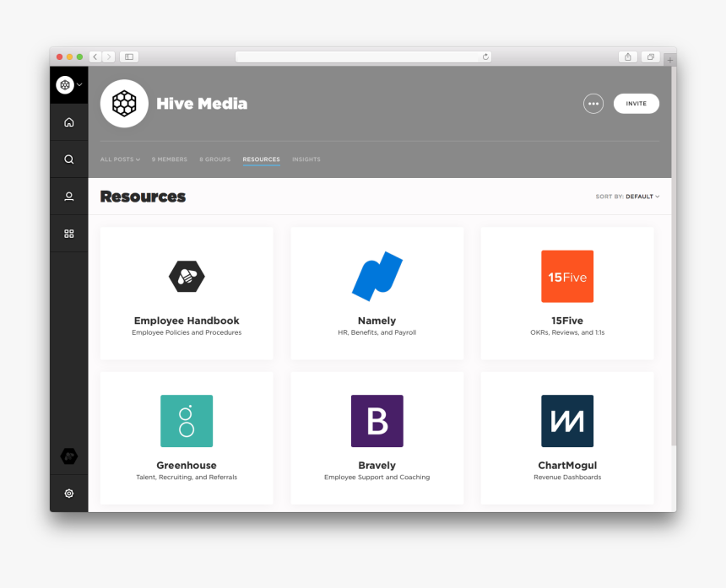726x588 pixels.
Task: Open the Apps grid icon in sidebar
Action: pyautogui.click(x=69, y=234)
